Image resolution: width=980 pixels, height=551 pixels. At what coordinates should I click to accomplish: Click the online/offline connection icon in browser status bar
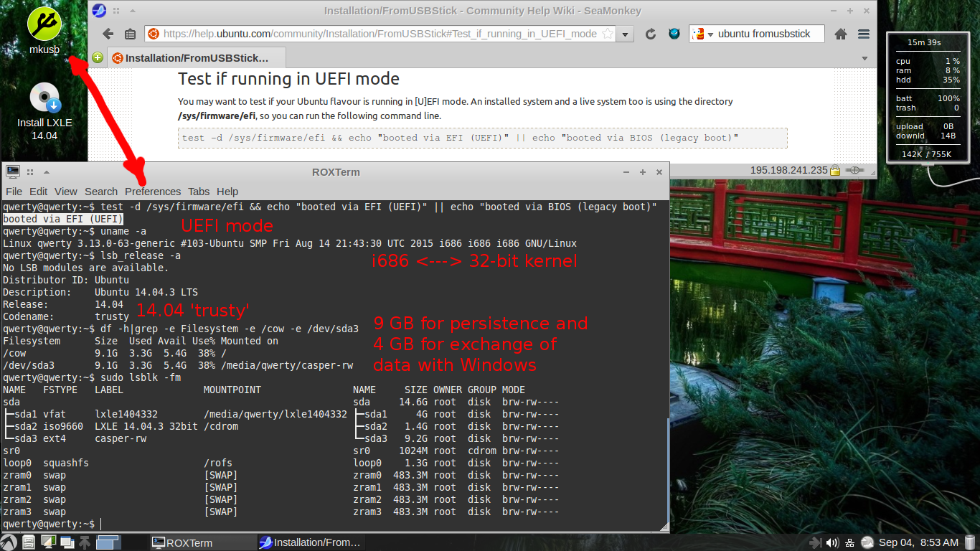pyautogui.click(x=854, y=171)
